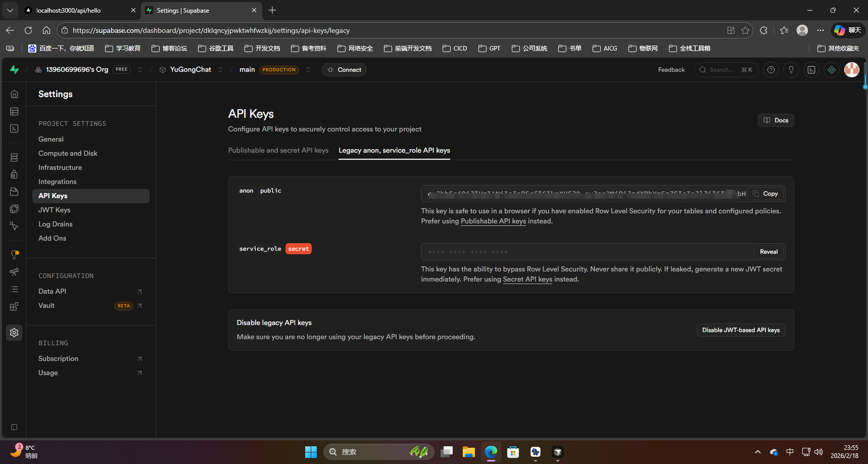Open the Logs list icon in sidebar
The image size is (868, 464).
pos(14,289)
